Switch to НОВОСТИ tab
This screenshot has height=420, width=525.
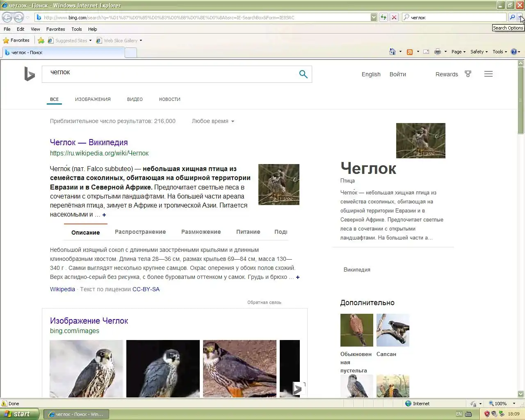[169, 99]
